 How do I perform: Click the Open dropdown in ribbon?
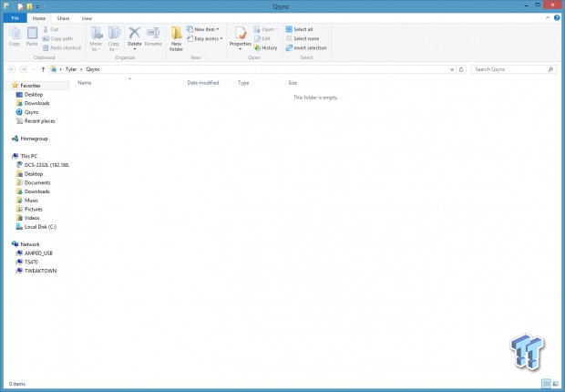pyautogui.click(x=266, y=29)
